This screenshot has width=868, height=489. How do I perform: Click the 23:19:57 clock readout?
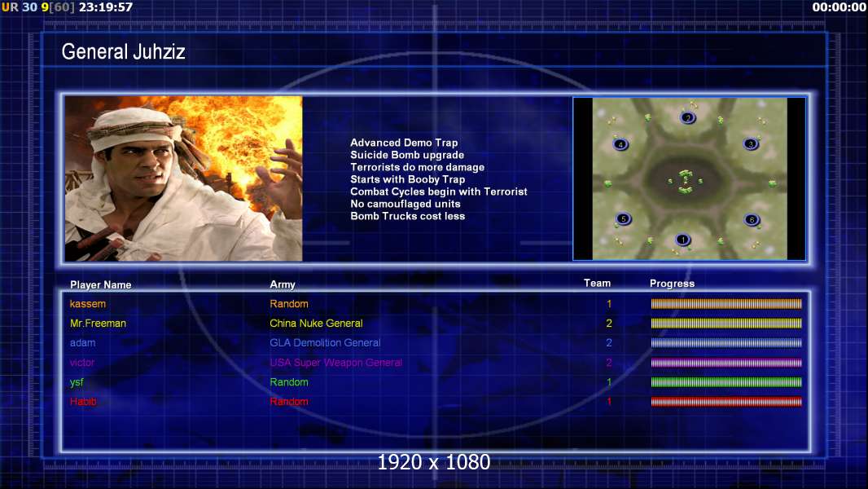pos(106,7)
